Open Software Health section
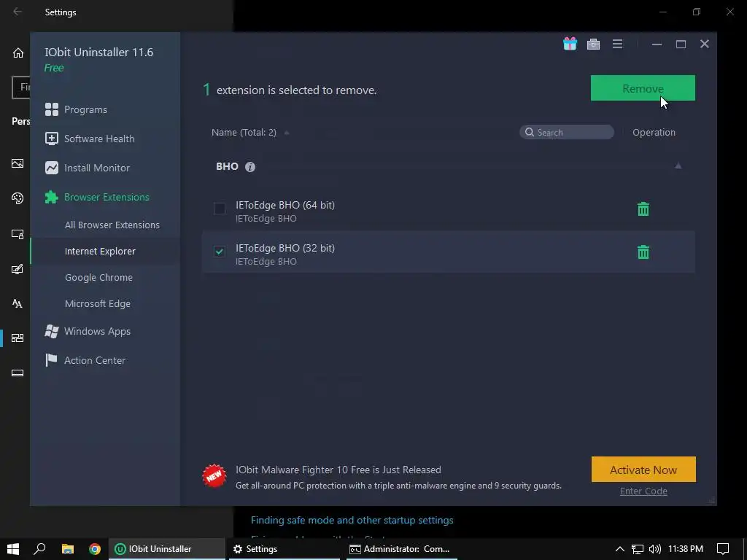This screenshot has height=560, width=747. click(x=90, y=139)
